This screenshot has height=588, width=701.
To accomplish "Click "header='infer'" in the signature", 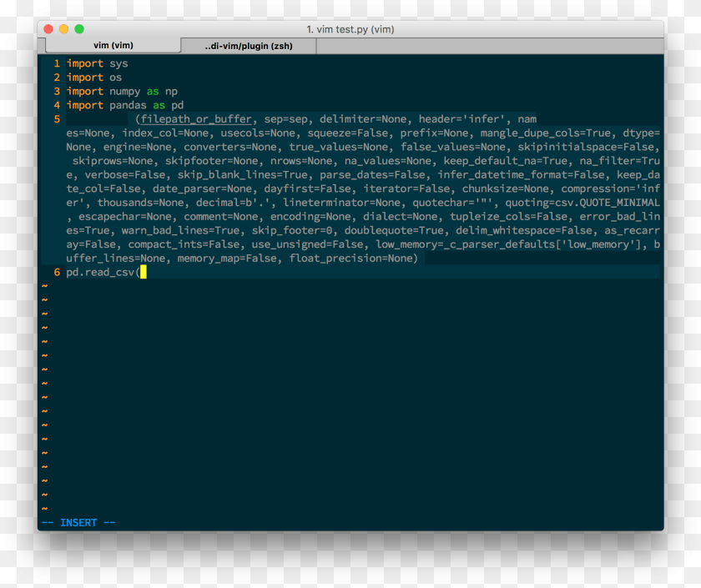I will click(x=461, y=119).
